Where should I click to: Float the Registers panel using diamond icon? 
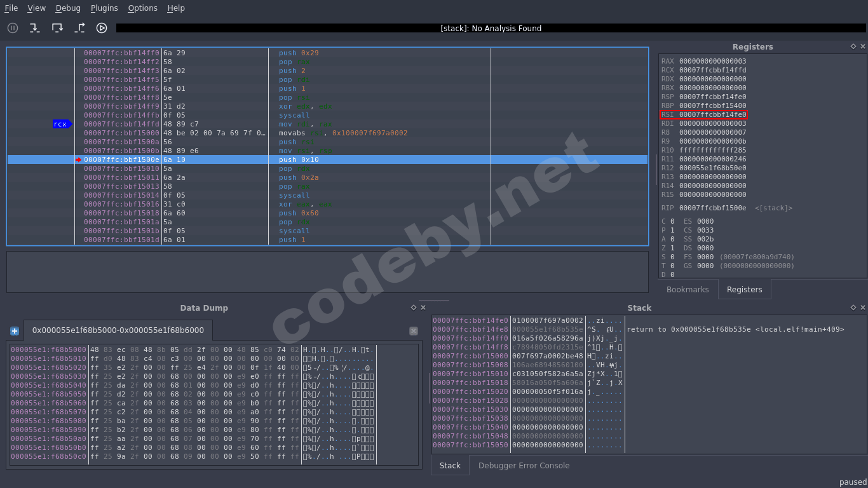coord(853,46)
